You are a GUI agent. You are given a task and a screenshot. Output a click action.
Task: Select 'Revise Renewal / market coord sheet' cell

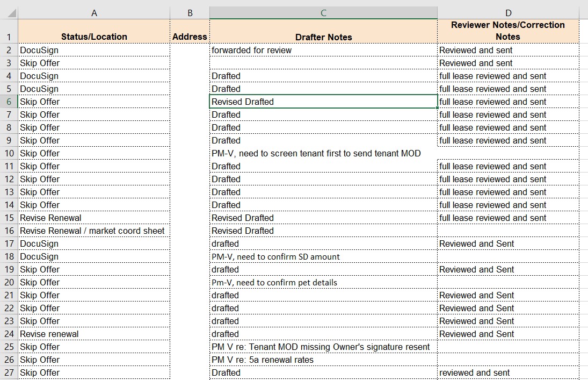pos(94,231)
